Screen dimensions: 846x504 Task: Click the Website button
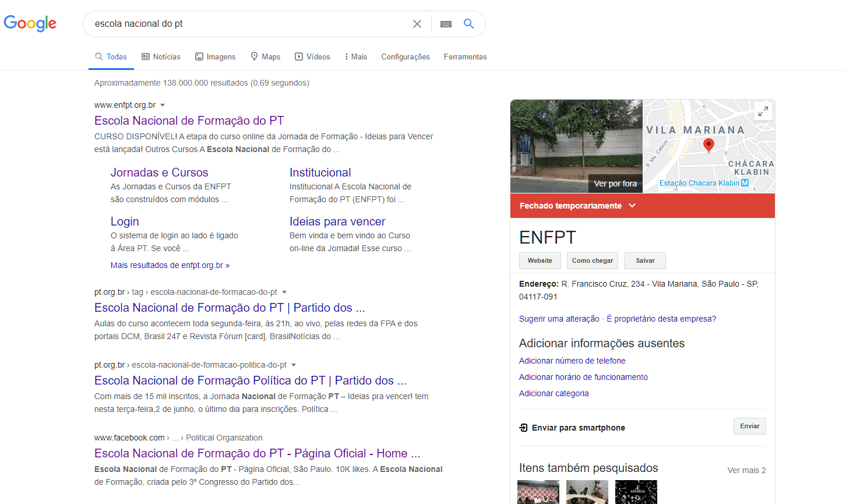[x=540, y=260]
